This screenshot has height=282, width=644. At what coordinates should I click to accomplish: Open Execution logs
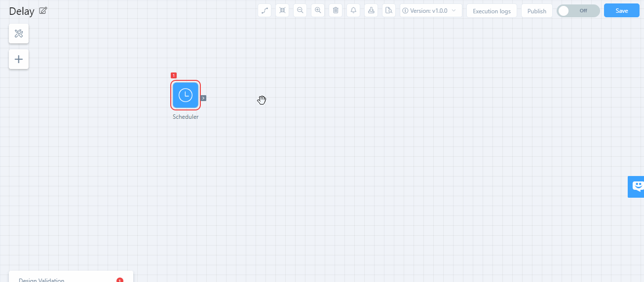(x=492, y=11)
